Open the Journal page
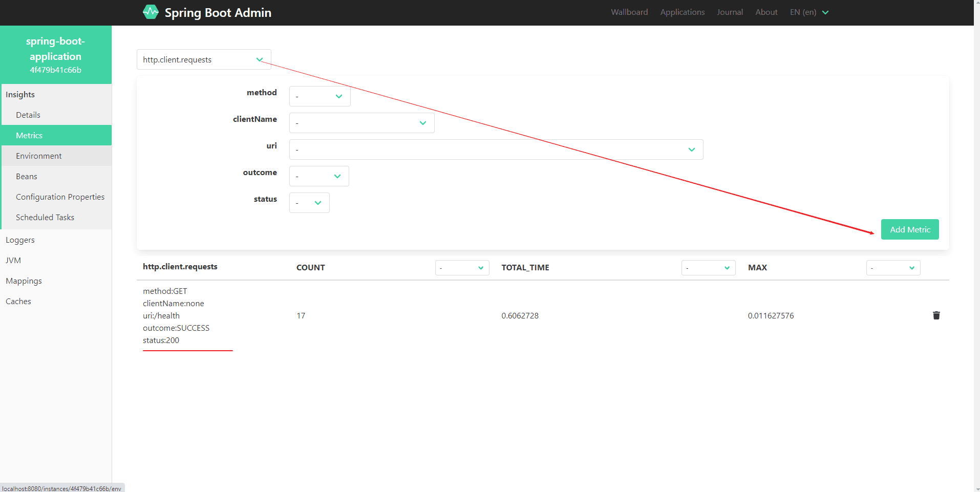This screenshot has height=492, width=980. 729,12
